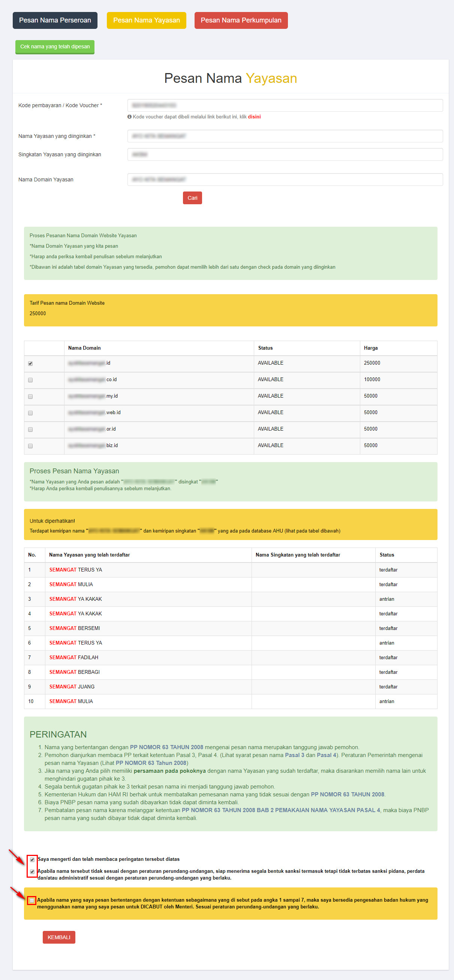The height and width of the screenshot is (980, 454).
Task: Click the Nama Domain column header
Action: point(84,348)
